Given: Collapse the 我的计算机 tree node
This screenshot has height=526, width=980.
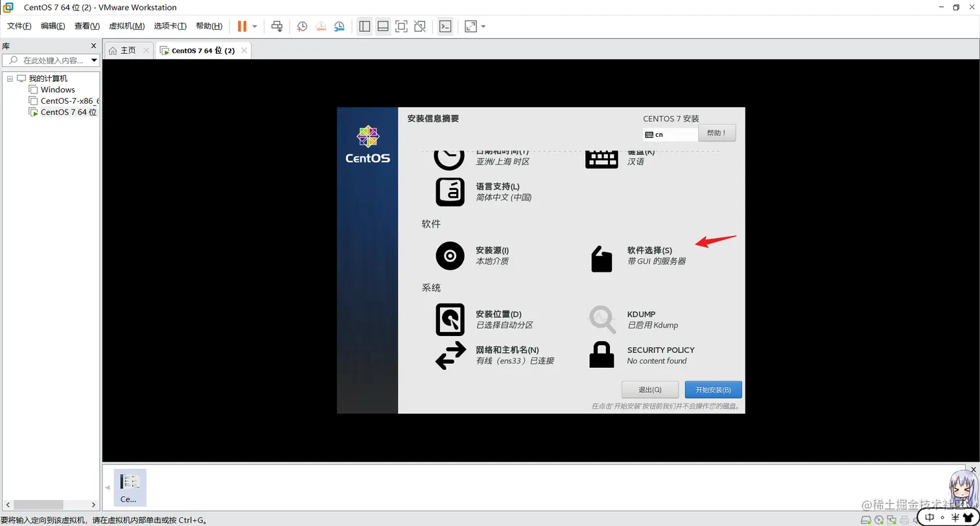Looking at the screenshot, I should click(x=10, y=78).
